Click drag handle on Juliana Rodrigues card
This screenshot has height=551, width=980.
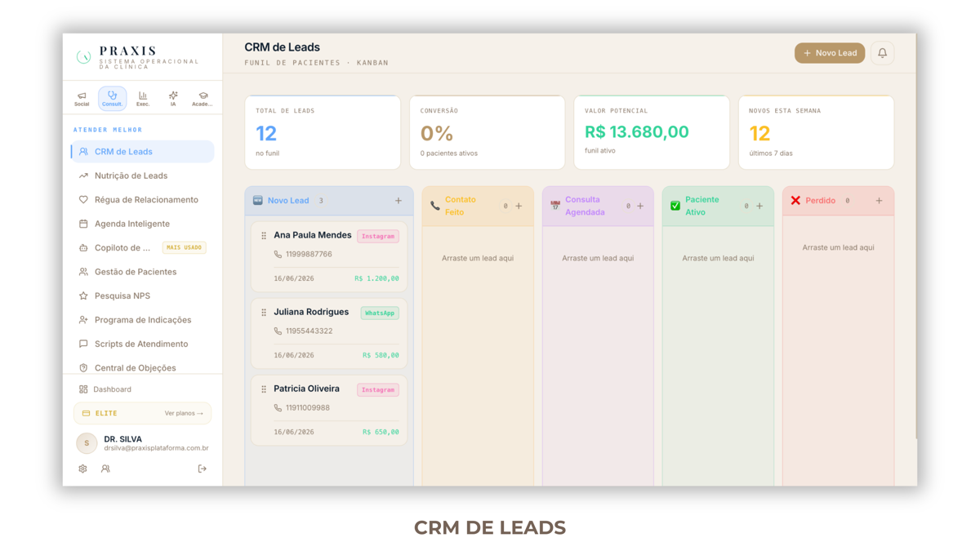264,312
